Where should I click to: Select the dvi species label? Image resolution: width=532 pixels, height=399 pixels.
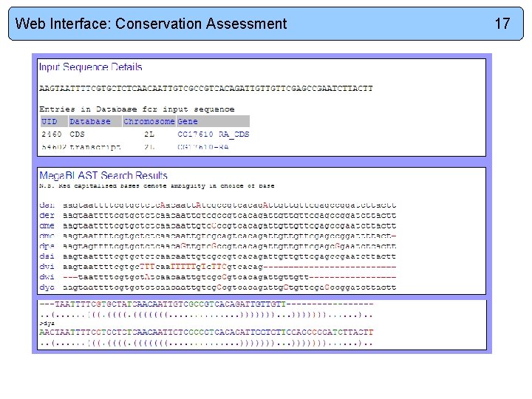pyautogui.click(x=47, y=267)
